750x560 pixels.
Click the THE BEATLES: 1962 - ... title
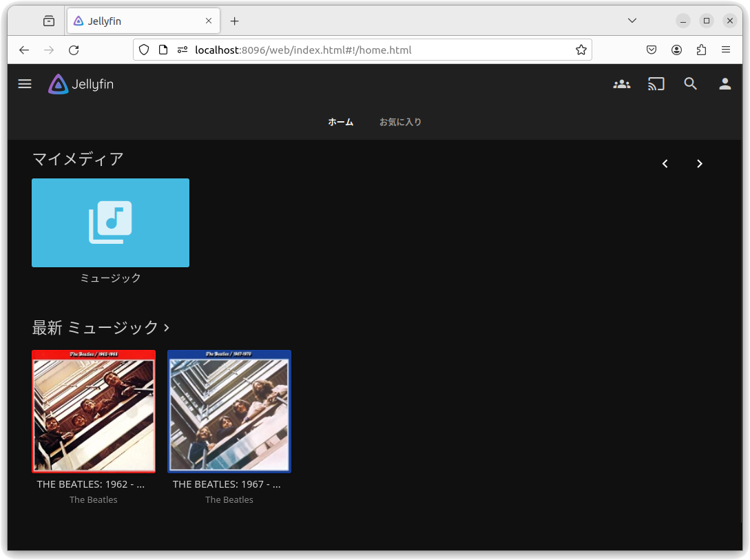[91, 484]
